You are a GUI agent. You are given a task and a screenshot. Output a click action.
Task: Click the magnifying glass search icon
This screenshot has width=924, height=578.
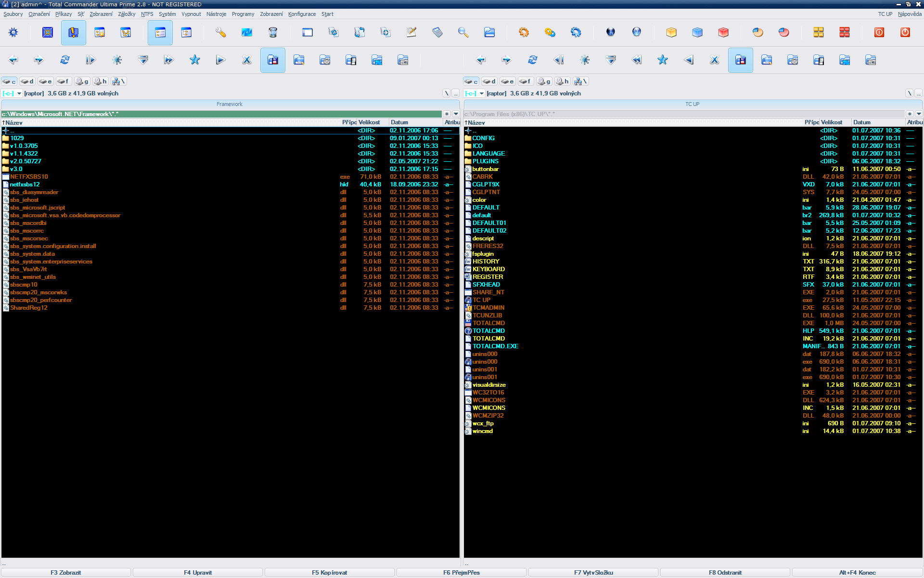point(463,32)
